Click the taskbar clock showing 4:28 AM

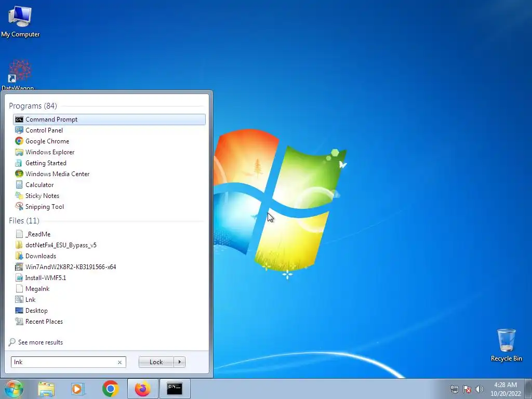click(506, 389)
